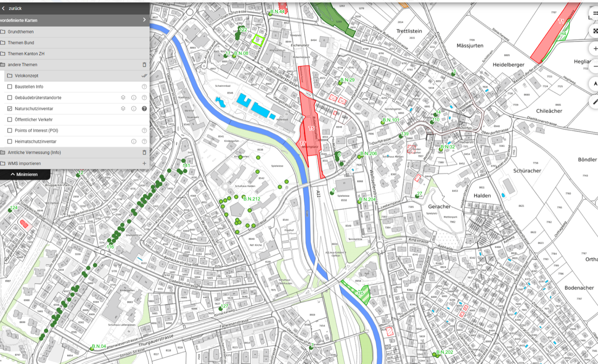The height and width of the screenshot is (364, 598).
Task: Show info for Gebäudebrüterstandorte layer
Action: pos(134,98)
